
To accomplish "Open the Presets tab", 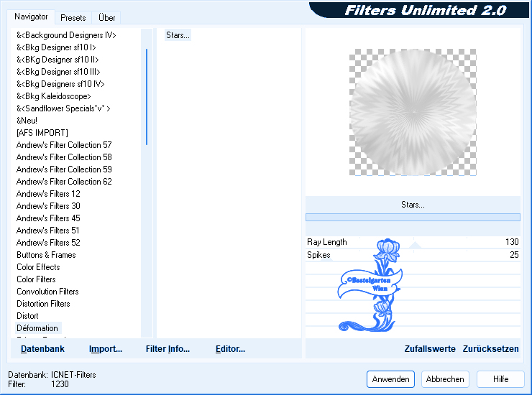I will pos(73,18).
